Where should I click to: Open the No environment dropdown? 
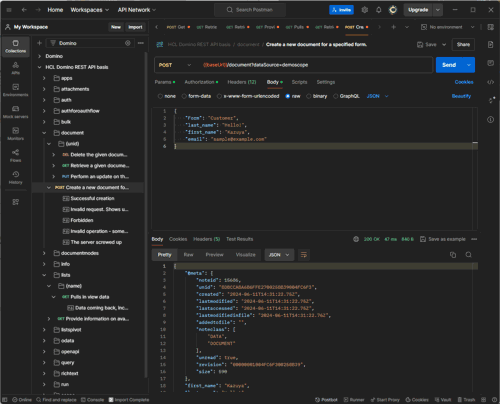(448, 27)
